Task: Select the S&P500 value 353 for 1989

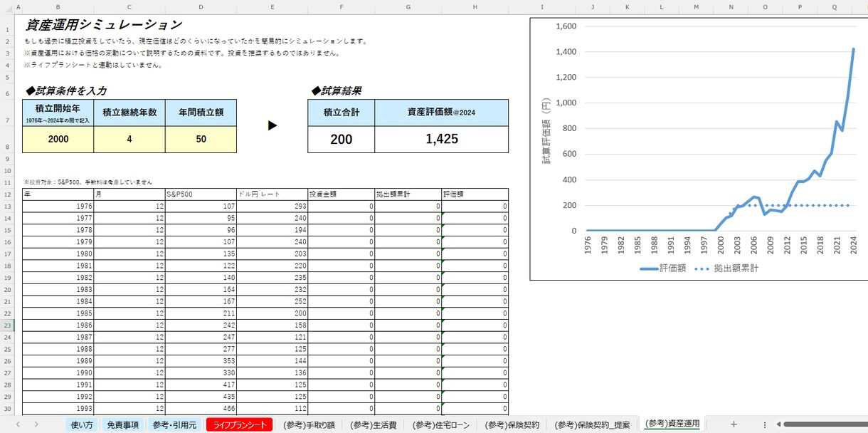Action: [x=201, y=361]
